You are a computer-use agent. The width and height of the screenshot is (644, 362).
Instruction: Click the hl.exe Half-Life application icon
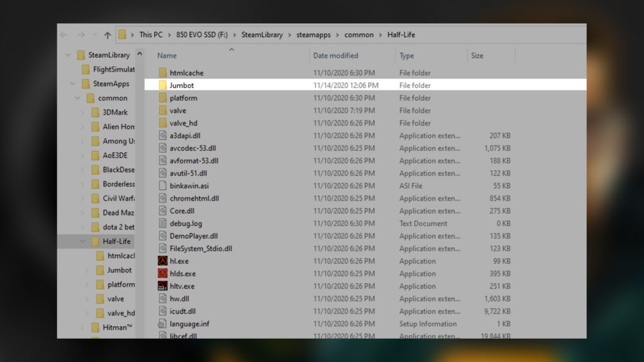pyautogui.click(x=163, y=261)
